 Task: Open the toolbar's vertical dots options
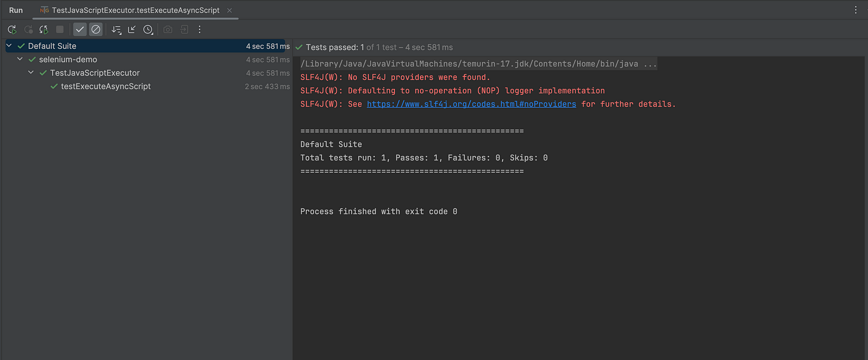click(200, 29)
